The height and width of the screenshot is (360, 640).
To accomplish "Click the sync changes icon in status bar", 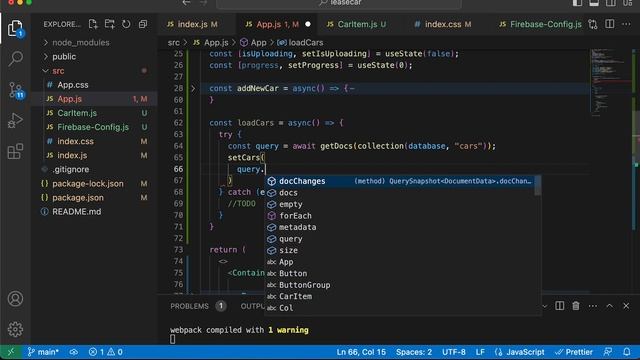I will pos(73,352).
